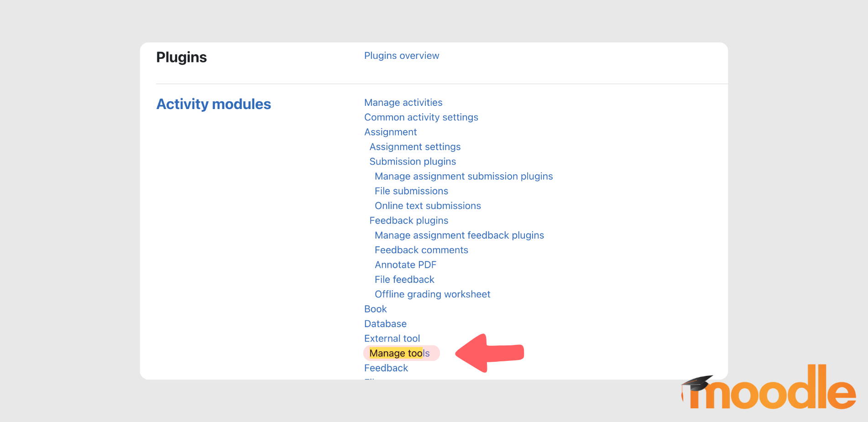This screenshot has width=868, height=422.
Task: Expand the External tool section
Action: coord(392,338)
